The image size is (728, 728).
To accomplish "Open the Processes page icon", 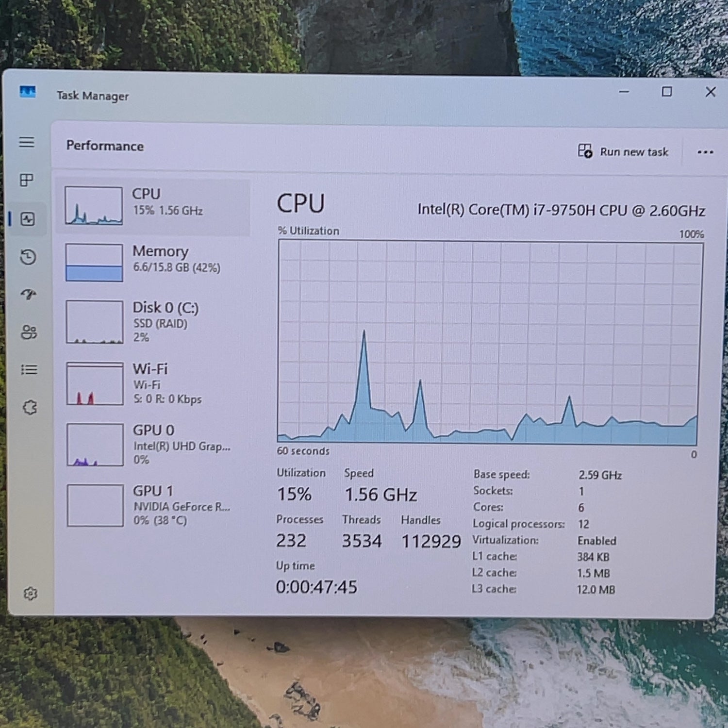I will [27, 180].
